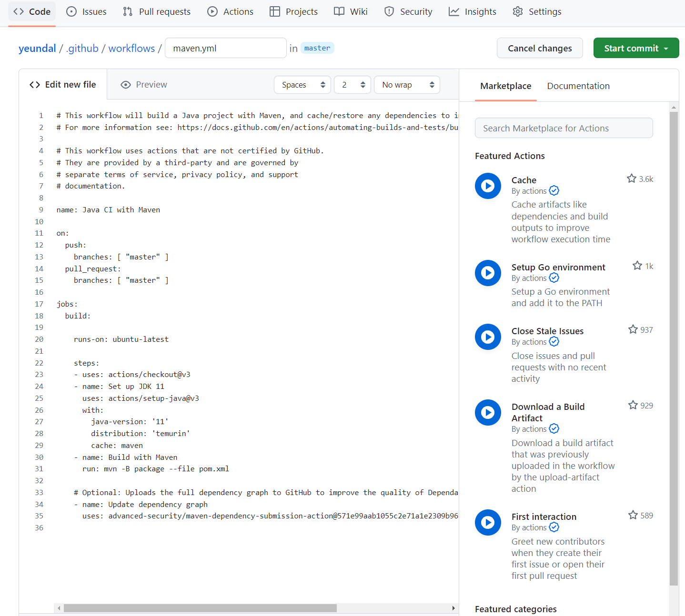Click Cancel changes button
The image size is (685, 616).
pyautogui.click(x=540, y=48)
